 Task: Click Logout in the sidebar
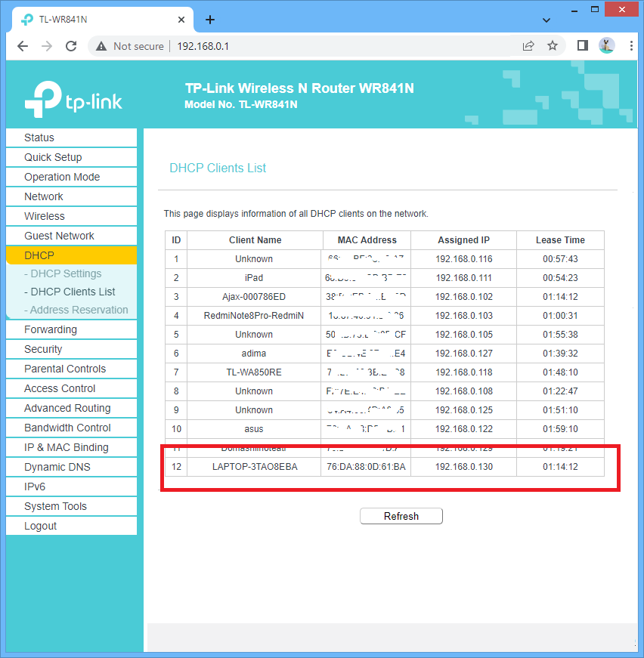point(71,526)
